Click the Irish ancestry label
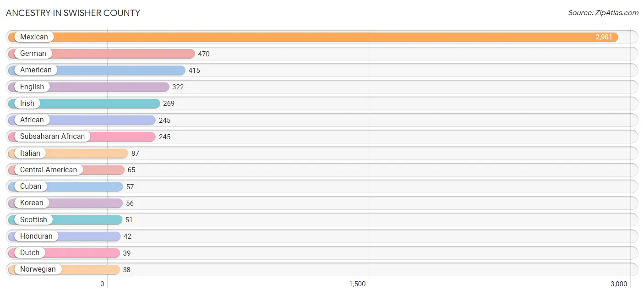644x295 pixels. (x=27, y=104)
